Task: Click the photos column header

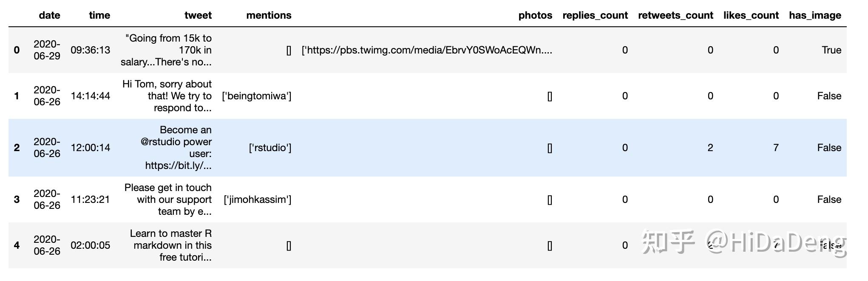Action: [535, 15]
